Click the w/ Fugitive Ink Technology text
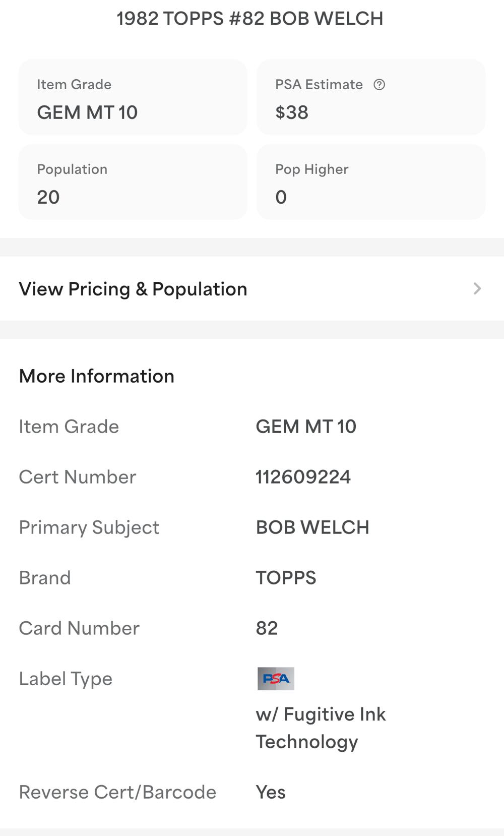 pos(321,728)
